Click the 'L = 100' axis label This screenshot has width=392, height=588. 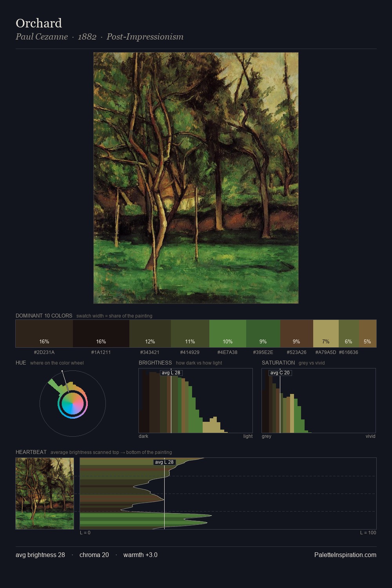point(368,533)
